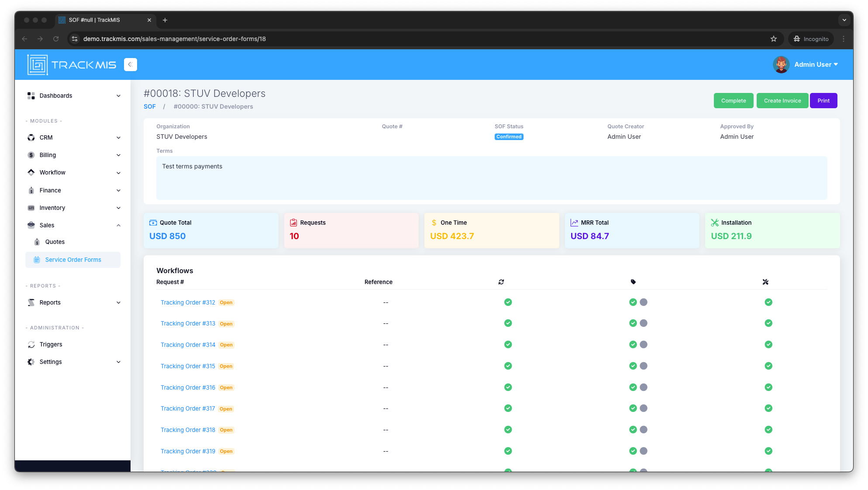Expand the Finance module
This screenshot has width=868, height=490.
73,190
